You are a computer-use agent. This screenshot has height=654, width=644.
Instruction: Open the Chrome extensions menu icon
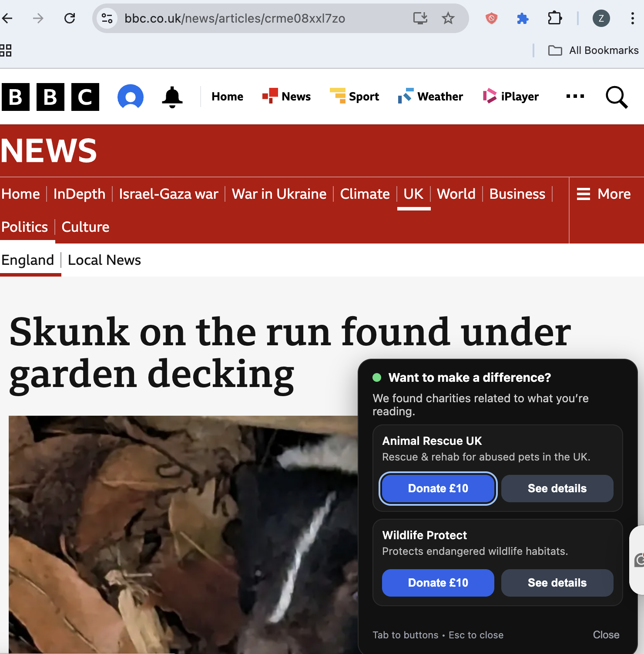554,18
